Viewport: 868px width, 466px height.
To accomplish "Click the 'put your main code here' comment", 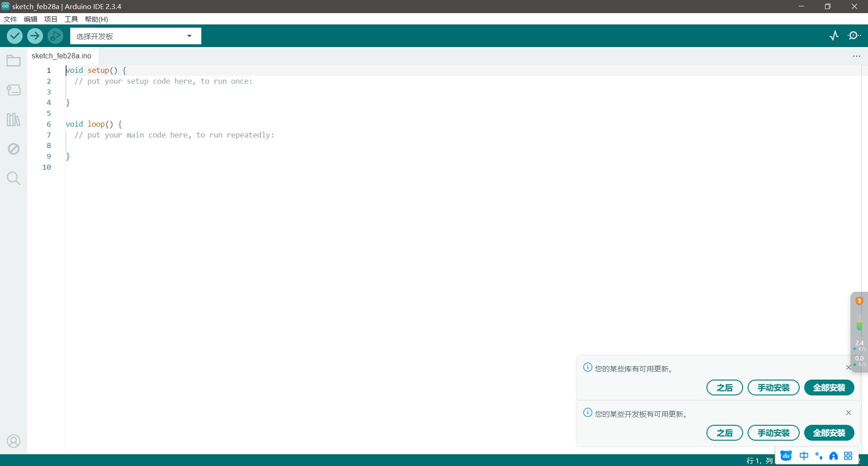I will point(174,135).
